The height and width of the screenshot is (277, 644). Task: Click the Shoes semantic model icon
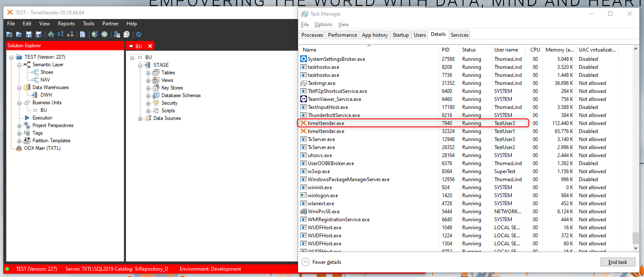tap(36, 72)
